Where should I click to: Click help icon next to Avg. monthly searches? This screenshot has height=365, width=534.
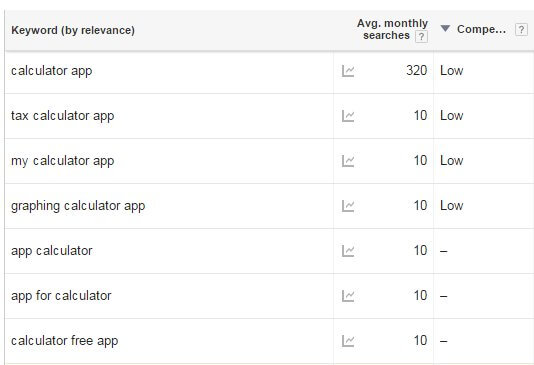point(421,36)
